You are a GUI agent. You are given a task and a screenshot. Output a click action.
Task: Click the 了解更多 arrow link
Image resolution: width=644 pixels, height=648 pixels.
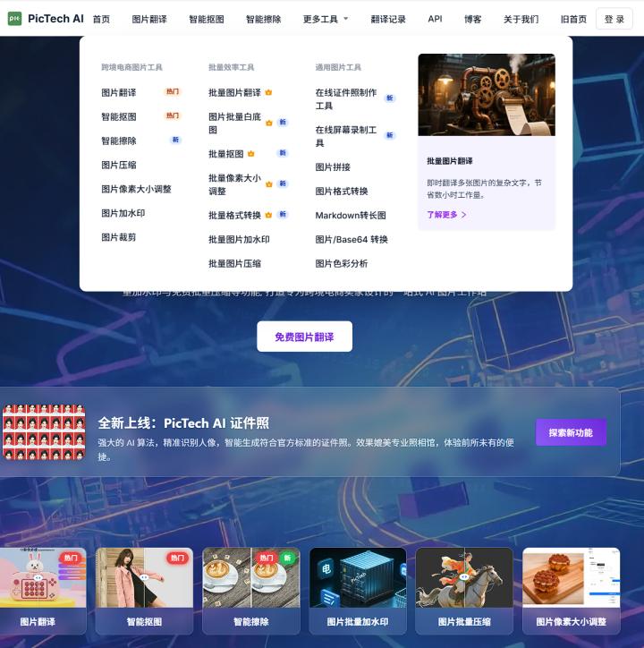[446, 215]
